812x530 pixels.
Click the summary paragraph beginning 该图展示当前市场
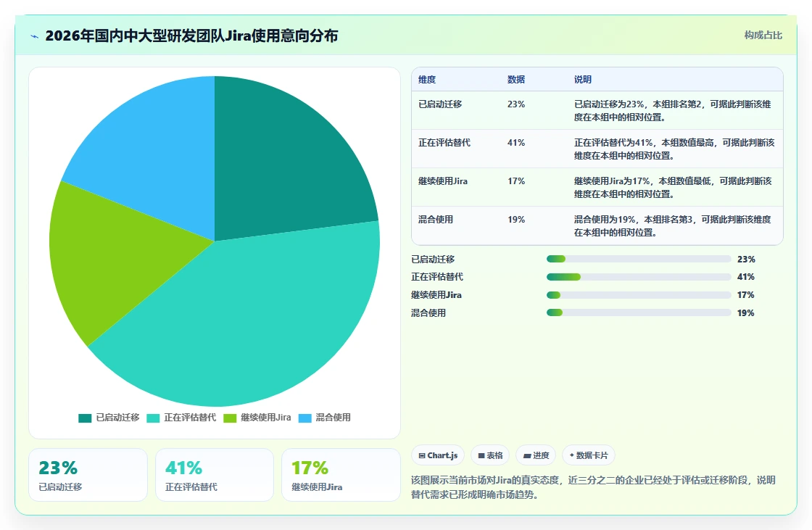(x=593, y=487)
